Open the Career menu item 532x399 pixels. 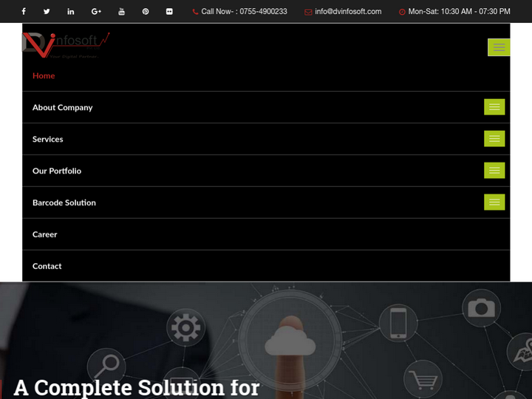[44, 234]
